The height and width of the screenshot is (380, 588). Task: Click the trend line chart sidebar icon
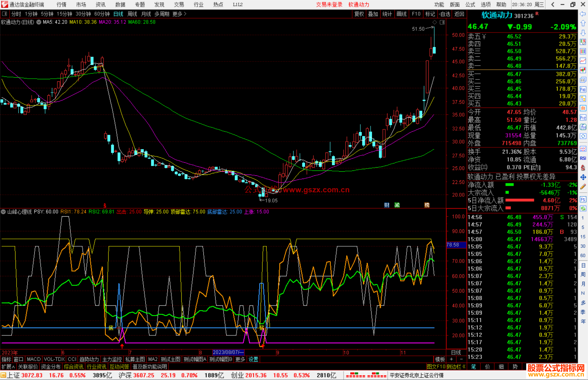583,61
